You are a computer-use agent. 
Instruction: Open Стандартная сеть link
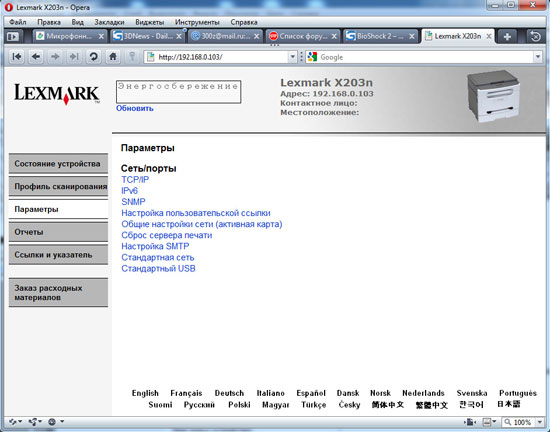pyautogui.click(x=157, y=257)
